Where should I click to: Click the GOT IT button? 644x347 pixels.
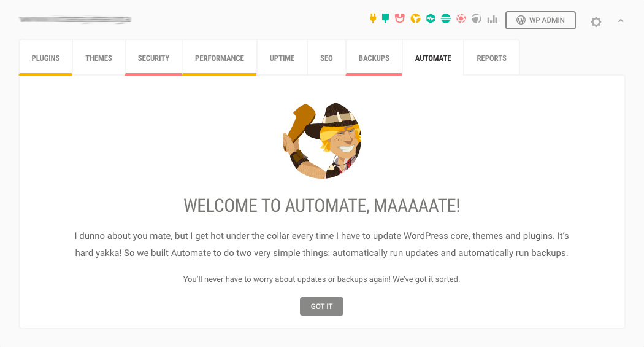coord(321,306)
